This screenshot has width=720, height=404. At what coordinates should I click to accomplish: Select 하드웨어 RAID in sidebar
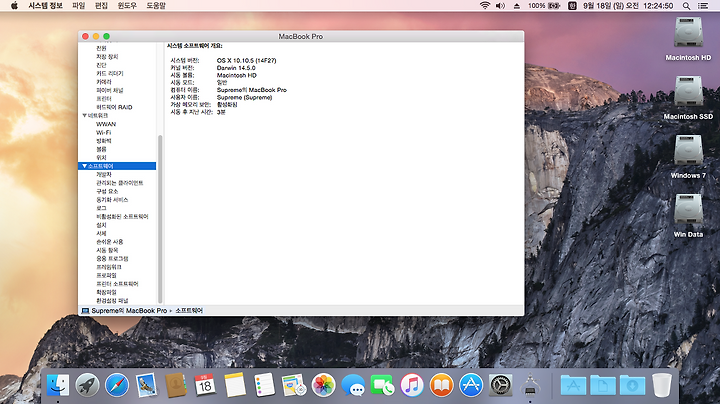coord(114,107)
